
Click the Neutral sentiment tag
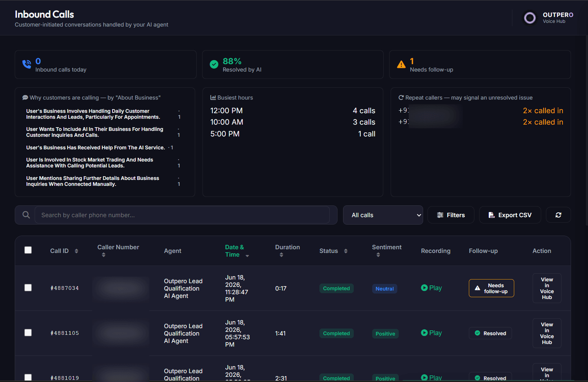click(x=384, y=289)
